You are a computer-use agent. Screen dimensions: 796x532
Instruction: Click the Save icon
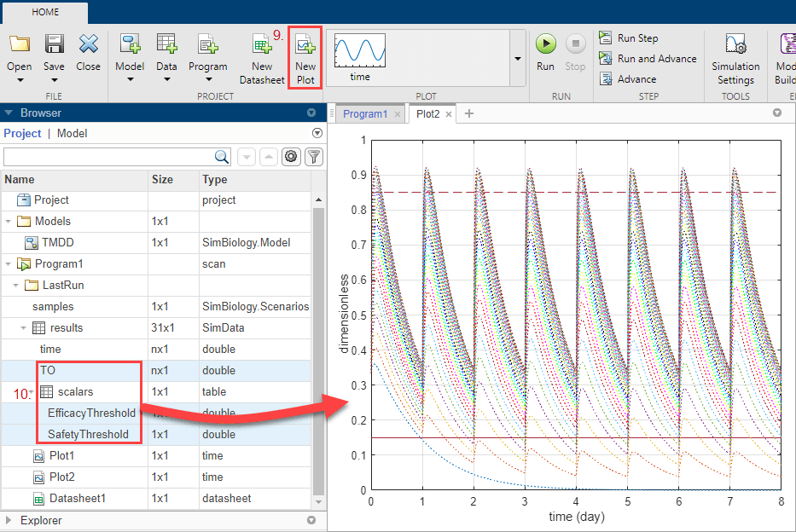click(x=54, y=44)
